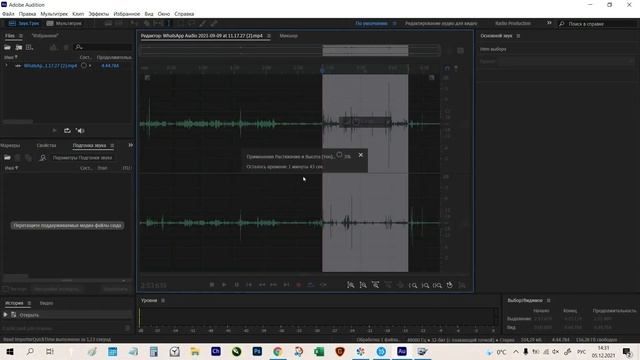Click the Pause button in the transport bar
This screenshot has width=640, height=360.
click(237, 285)
